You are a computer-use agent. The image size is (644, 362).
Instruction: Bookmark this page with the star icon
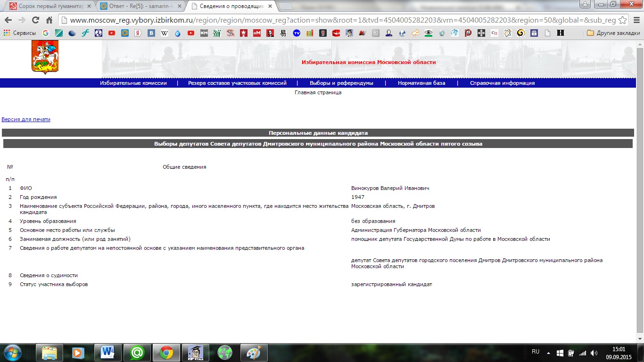pyautogui.click(x=623, y=20)
